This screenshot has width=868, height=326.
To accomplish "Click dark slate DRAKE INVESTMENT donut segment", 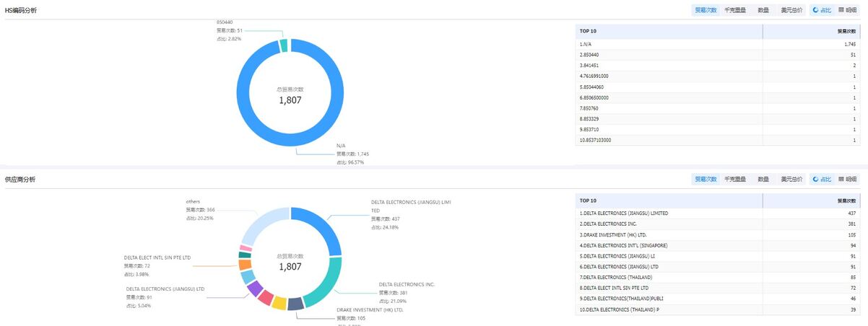I will [x=295, y=304].
